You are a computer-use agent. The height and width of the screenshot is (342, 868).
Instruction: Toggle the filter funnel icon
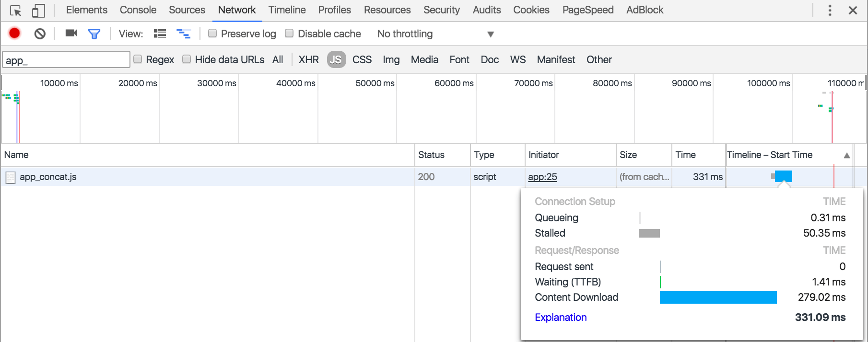click(x=94, y=34)
